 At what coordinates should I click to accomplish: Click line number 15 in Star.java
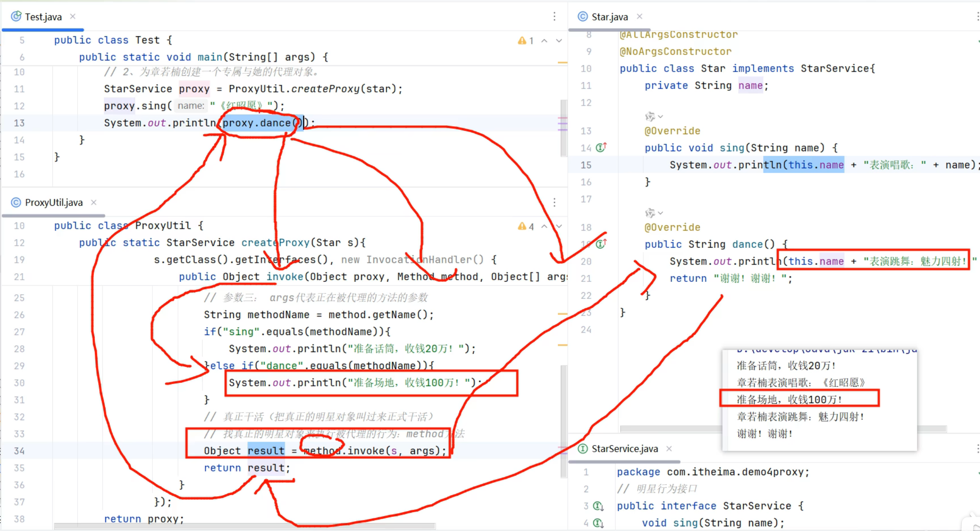pyautogui.click(x=586, y=165)
